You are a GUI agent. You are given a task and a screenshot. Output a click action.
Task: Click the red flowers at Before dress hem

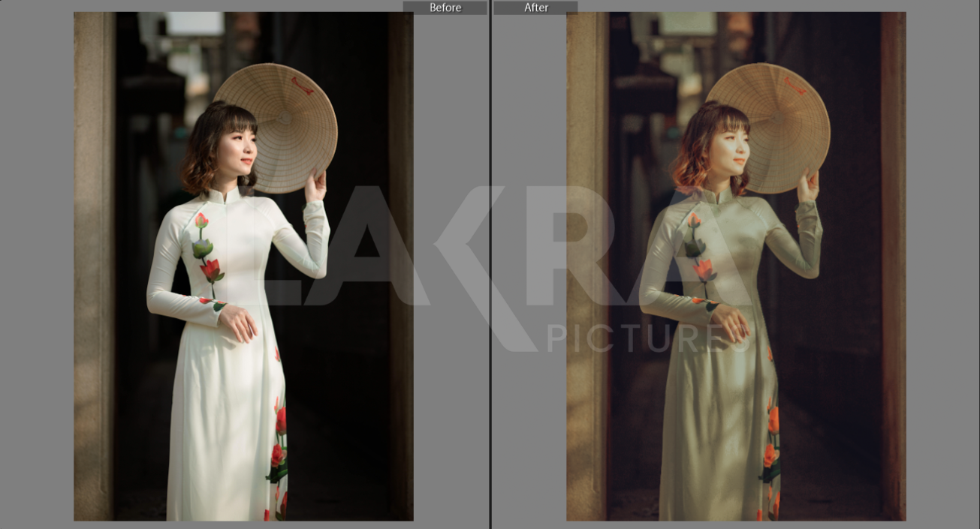(x=278, y=450)
